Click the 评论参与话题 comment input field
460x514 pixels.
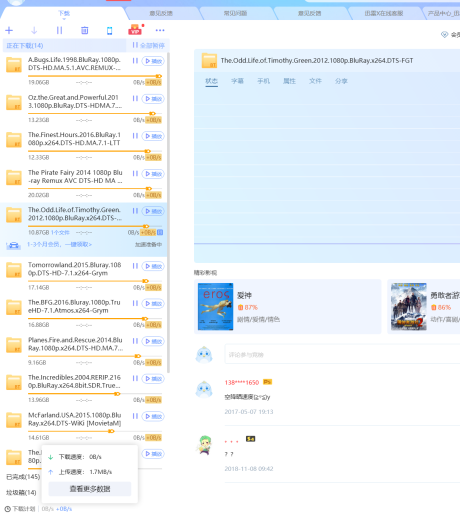click(342, 354)
